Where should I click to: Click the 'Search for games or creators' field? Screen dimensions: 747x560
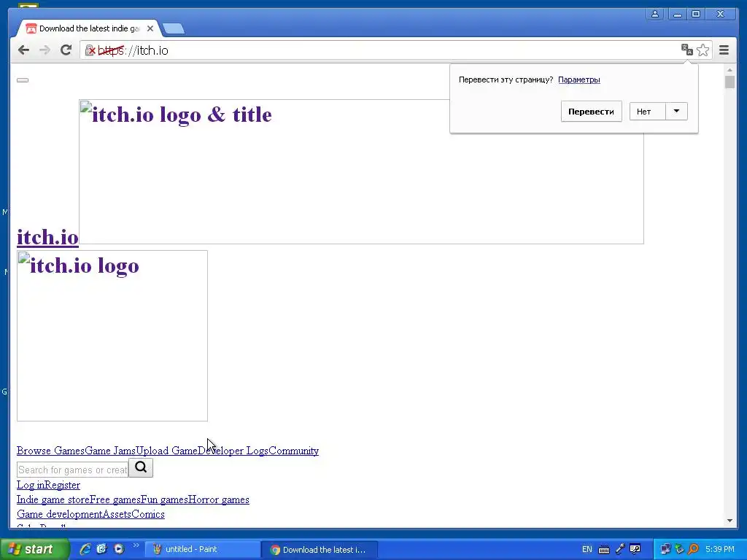pos(72,470)
